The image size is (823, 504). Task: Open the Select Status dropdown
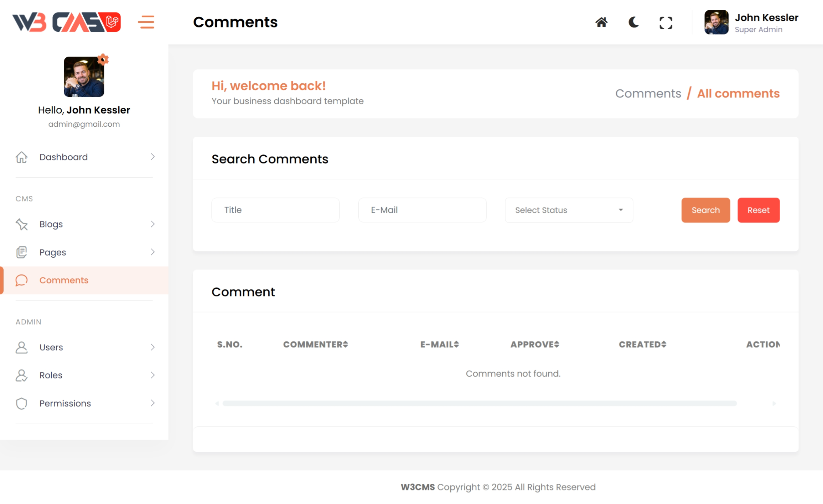[569, 210]
